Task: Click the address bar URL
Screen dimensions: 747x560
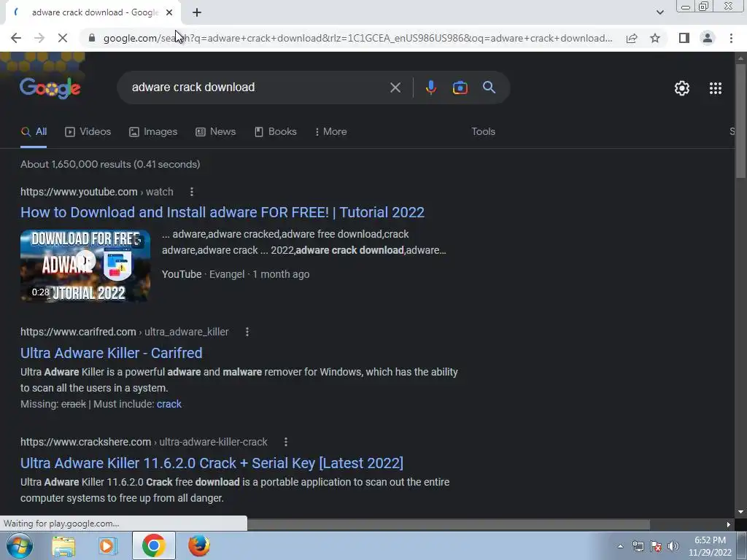Action: (357, 38)
